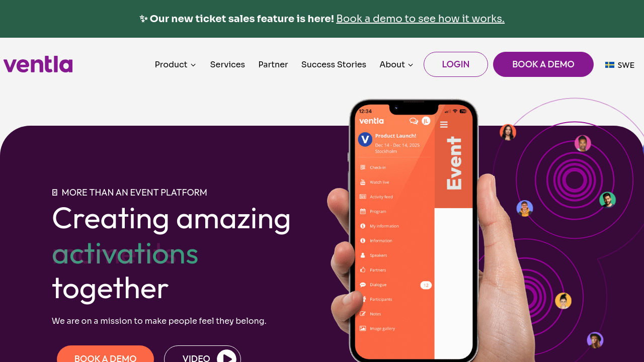This screenshot has width=644, height=362.
Task: Click the Notes icon in the phone menu
Action: pos(363,314)
